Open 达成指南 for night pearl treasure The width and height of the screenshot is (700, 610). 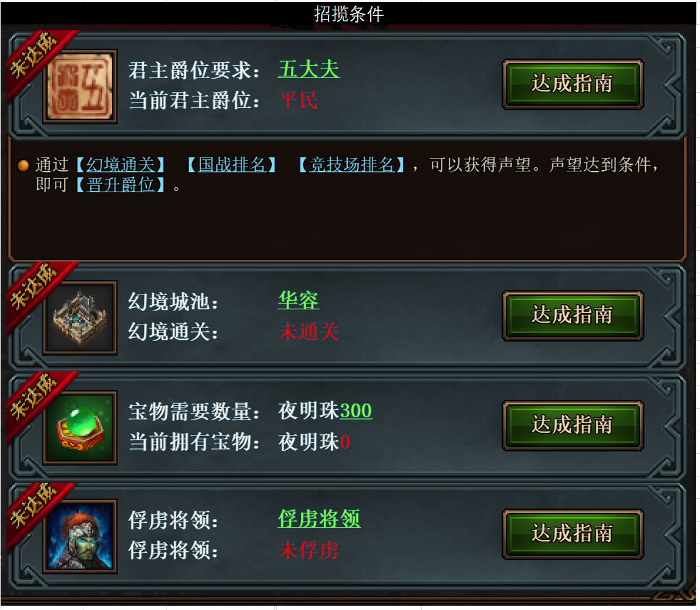pyautogui.click(x=573, y=425)
